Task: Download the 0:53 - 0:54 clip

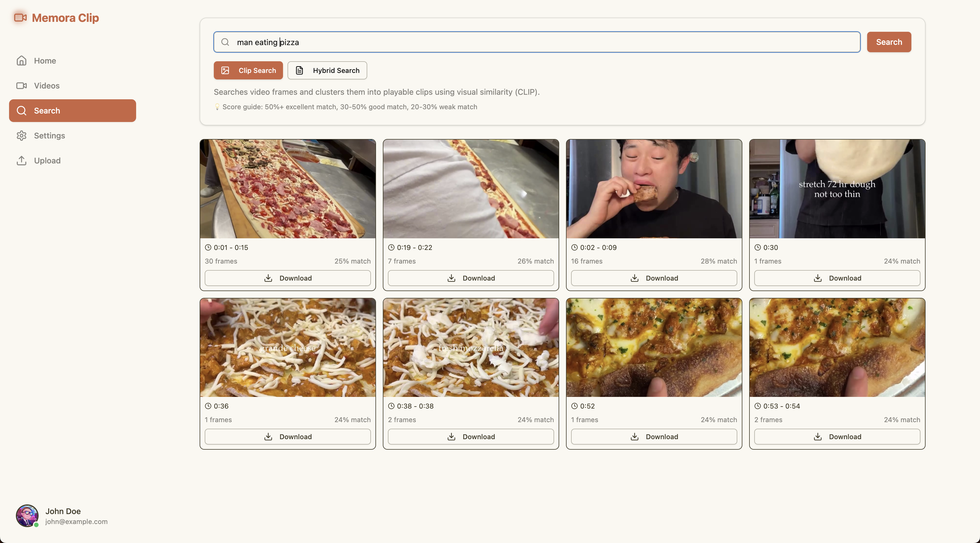Action: click(x=837, y=436)
